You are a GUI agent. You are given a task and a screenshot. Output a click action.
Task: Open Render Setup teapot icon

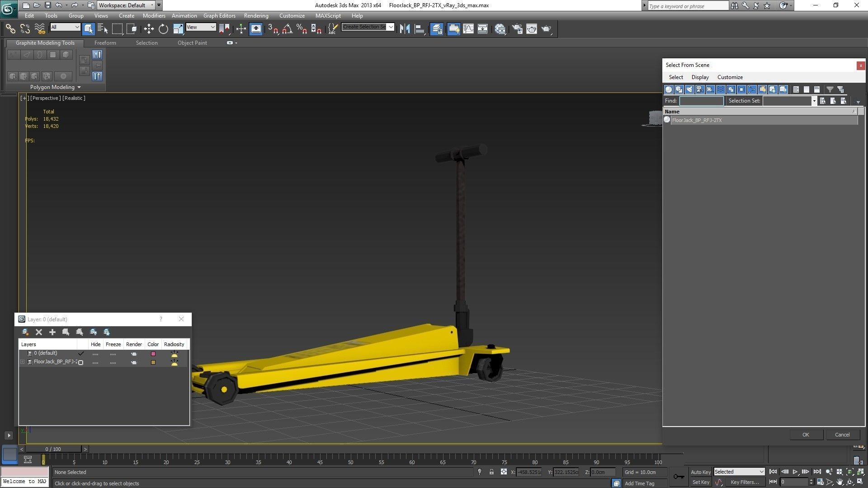tap(517, 29)
